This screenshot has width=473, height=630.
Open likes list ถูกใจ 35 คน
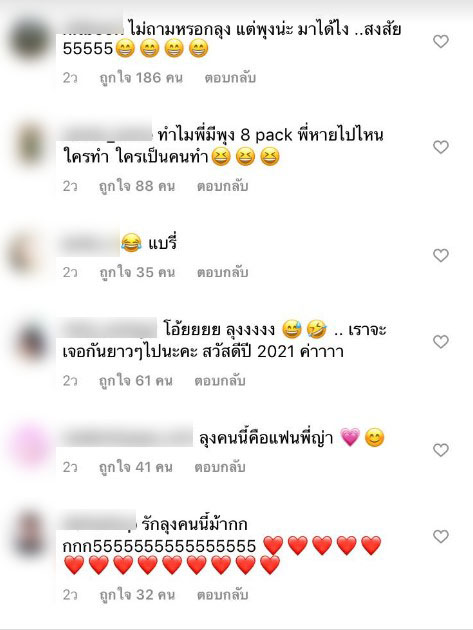point(137,272)
